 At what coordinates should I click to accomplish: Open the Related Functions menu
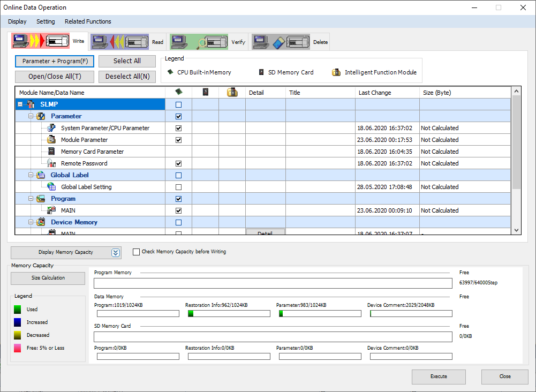pos(88,21)
